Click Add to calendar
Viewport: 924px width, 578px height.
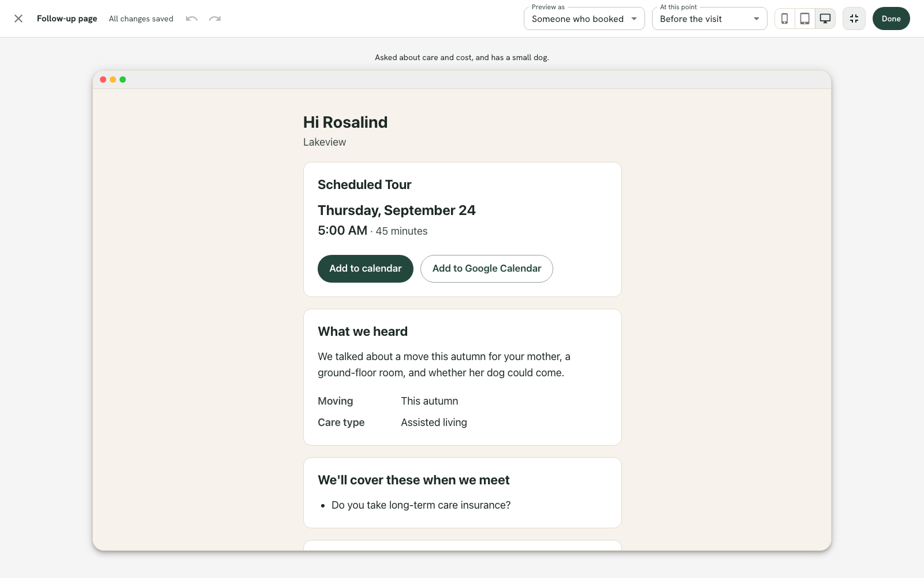tap(366, 269)
